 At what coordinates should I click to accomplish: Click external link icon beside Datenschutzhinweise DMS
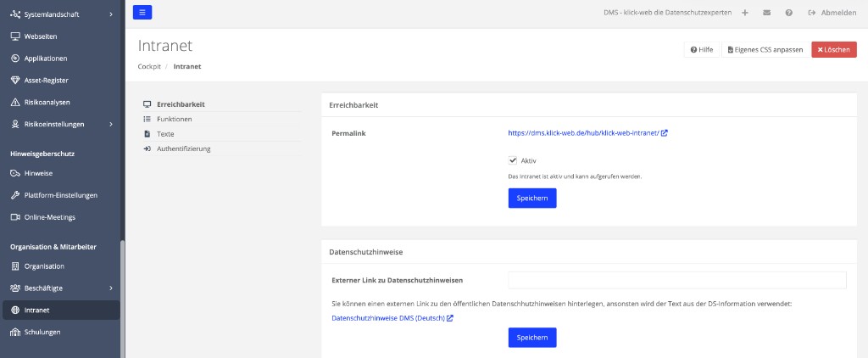coord(450,318)
